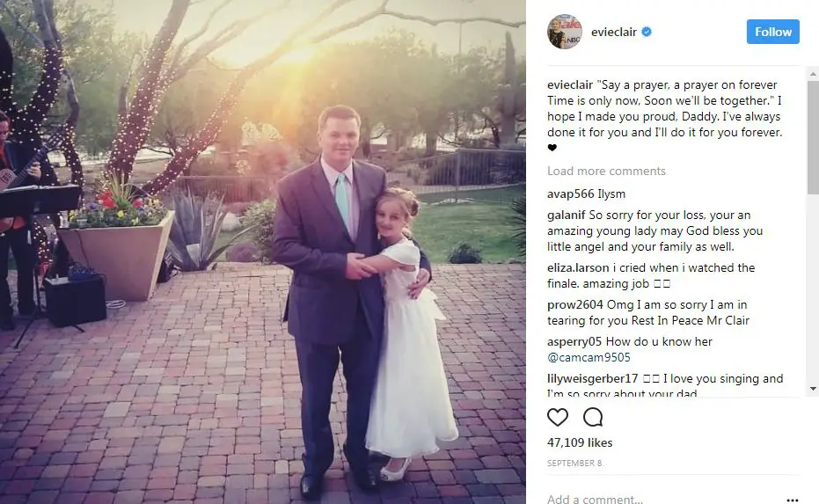Click the Add a comment field

662,499
